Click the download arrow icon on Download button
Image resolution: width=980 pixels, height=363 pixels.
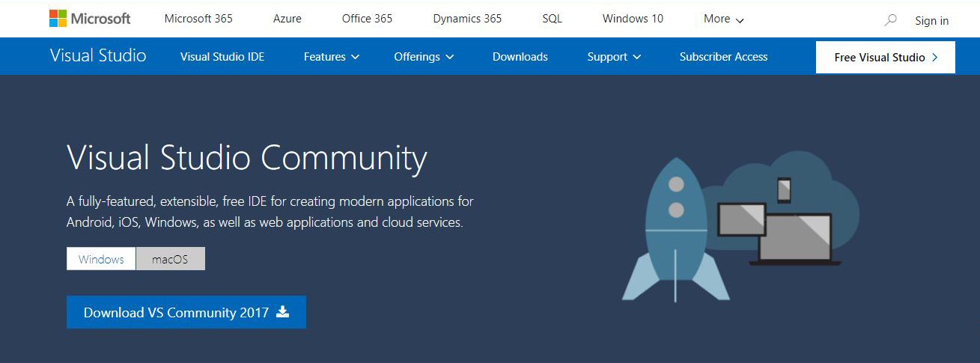tap(282, 312)
